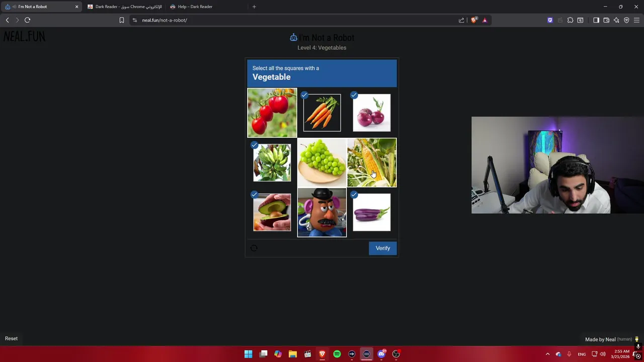
Task: Select the tomato image square
Action: click(x=272, y=113)
